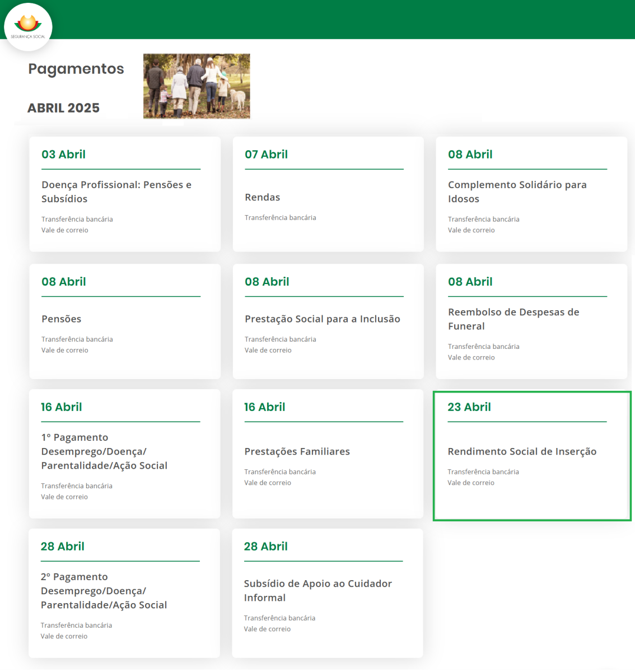
Task: Click Transferência bancária under Rendimento Social de Inserção
Action: pos(483,472)
